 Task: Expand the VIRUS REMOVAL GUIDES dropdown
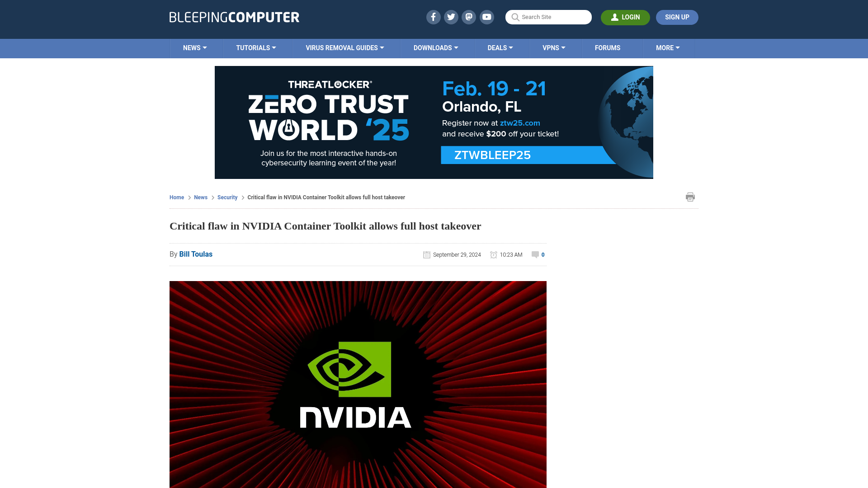(344, 47)
